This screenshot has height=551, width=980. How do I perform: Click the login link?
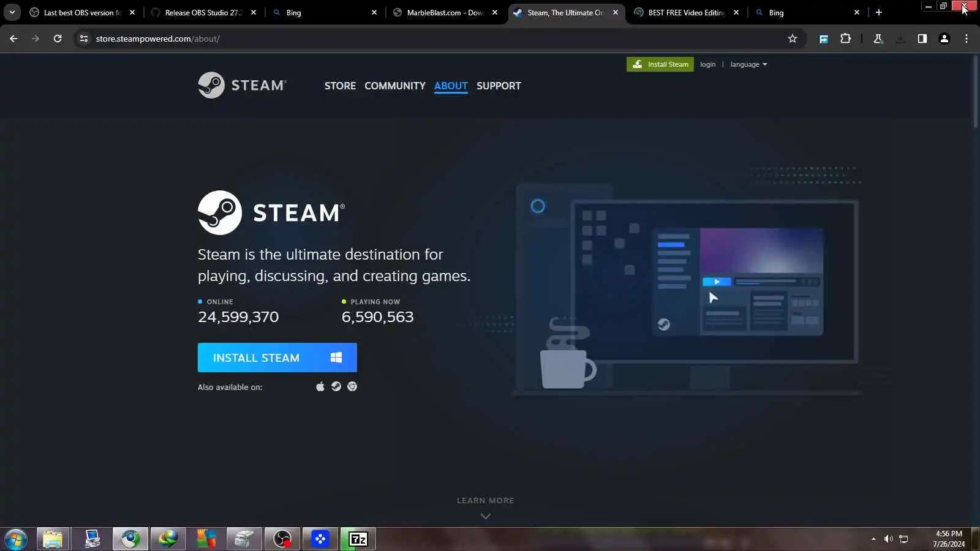click(707, 64)
